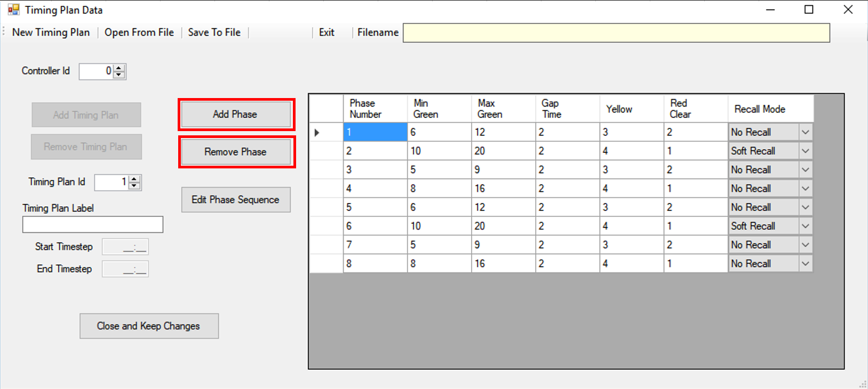Click the End Timestep time field
The width and height of the screenshot is (868, 389).
click(x=125, y=269)
